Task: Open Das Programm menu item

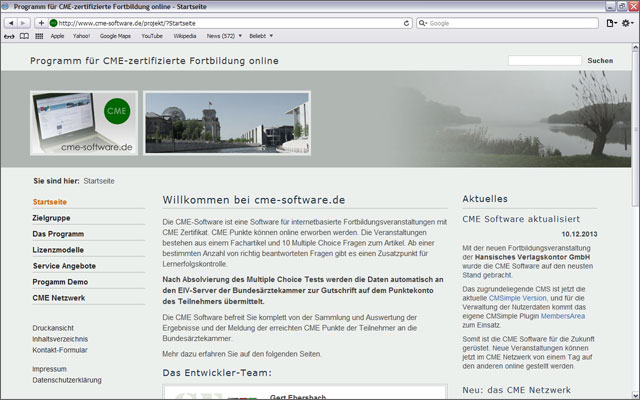Action: pyautogui.click(x=58, y=234)
